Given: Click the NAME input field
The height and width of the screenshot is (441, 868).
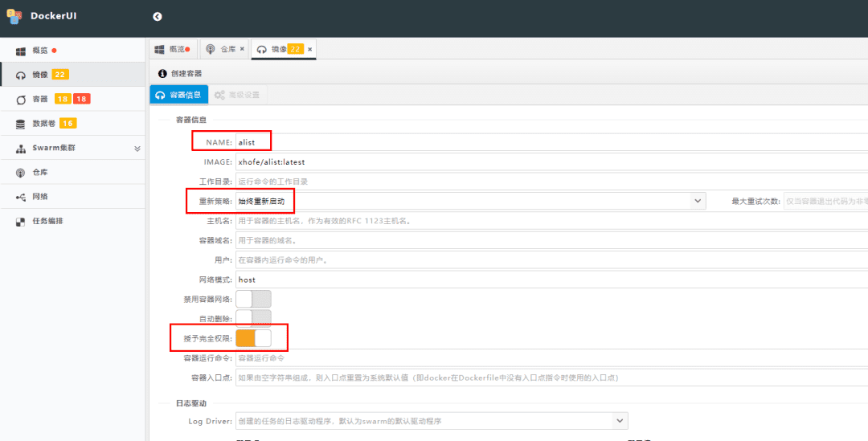Looking at the screenshot, I should (x=547, y=142).
